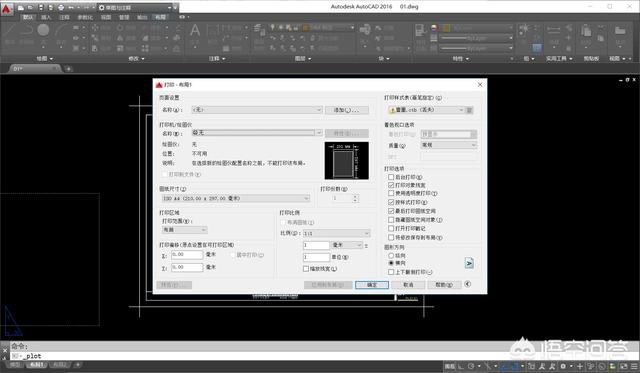Expand the 修改 ribbon panel
The width and height of the screenshot is (640, 373).
point(136,59)
